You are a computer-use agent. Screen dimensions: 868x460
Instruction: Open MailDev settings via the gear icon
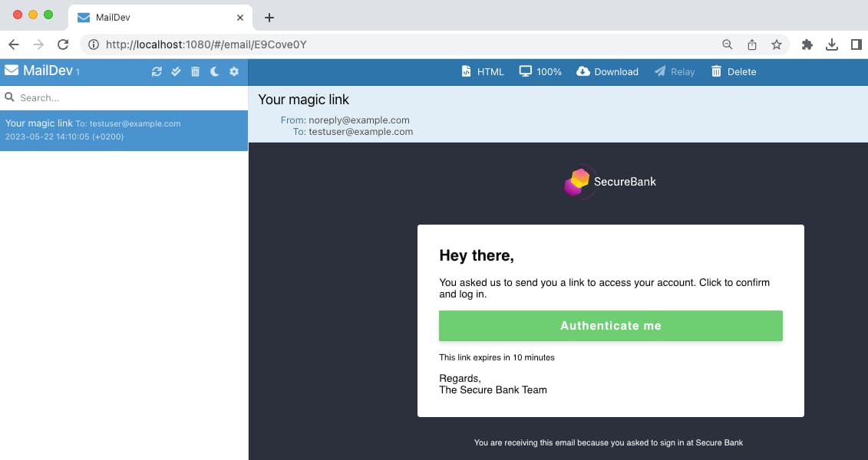[233, 71]
